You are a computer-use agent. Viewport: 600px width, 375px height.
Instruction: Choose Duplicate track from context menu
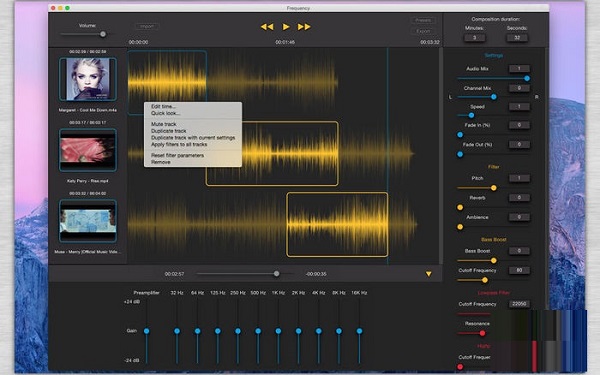click(168, 131)
